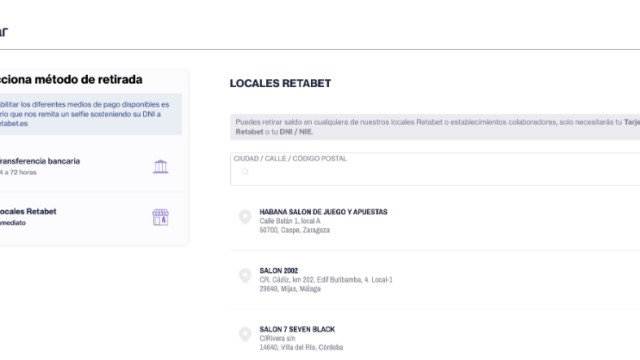Image resolution: width=640 pixels, height=360 pixels.
Task: Select the SALON 2002 location name
Action: 279,271
